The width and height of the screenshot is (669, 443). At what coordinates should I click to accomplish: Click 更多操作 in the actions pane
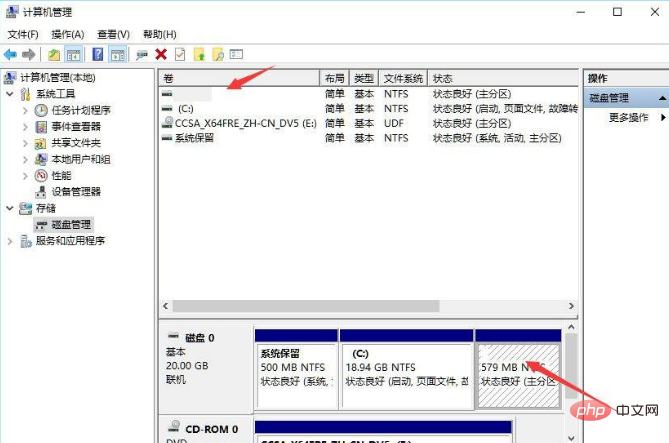pos(628,117)
